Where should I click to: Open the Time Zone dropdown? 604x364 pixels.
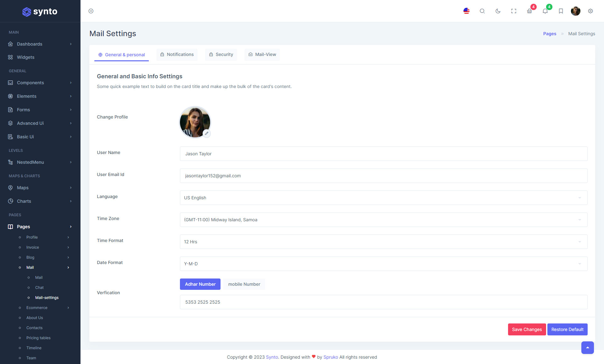click(383, 220)
